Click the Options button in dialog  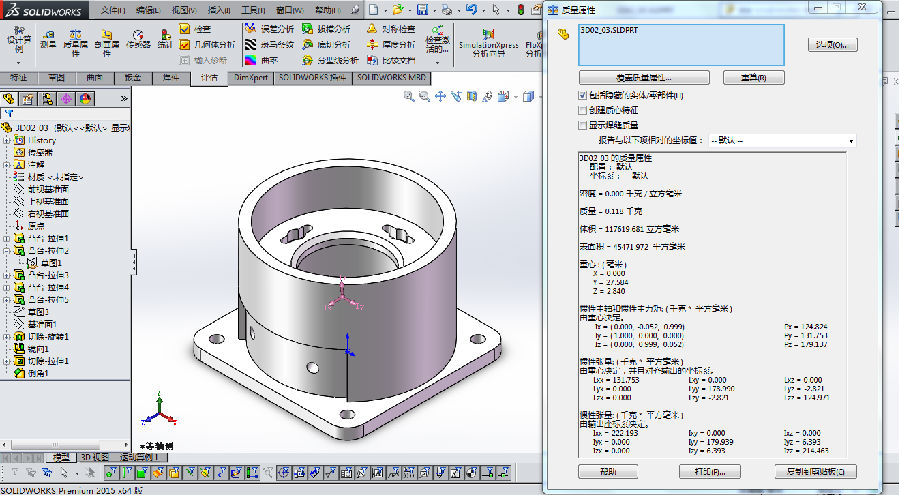click(831, 45)
